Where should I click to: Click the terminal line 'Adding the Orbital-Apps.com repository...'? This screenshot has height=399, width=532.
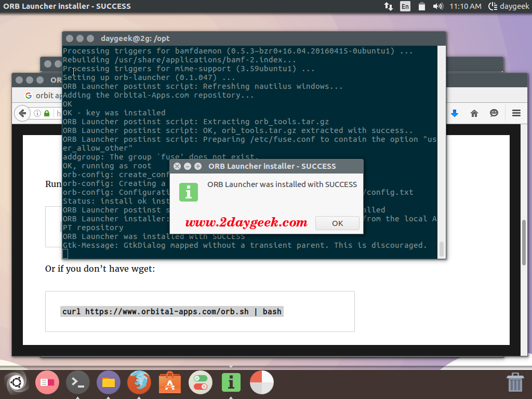(158, 95)
